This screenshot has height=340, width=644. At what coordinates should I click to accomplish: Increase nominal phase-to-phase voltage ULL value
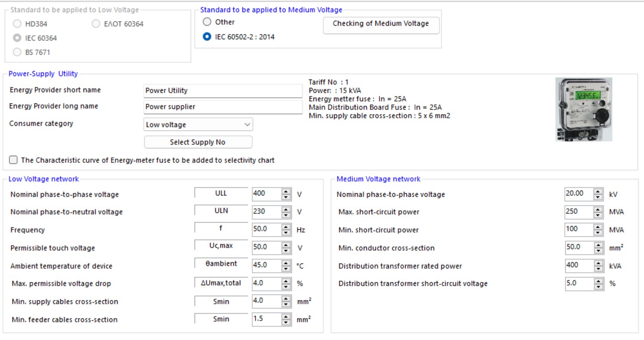pos(286,192)
